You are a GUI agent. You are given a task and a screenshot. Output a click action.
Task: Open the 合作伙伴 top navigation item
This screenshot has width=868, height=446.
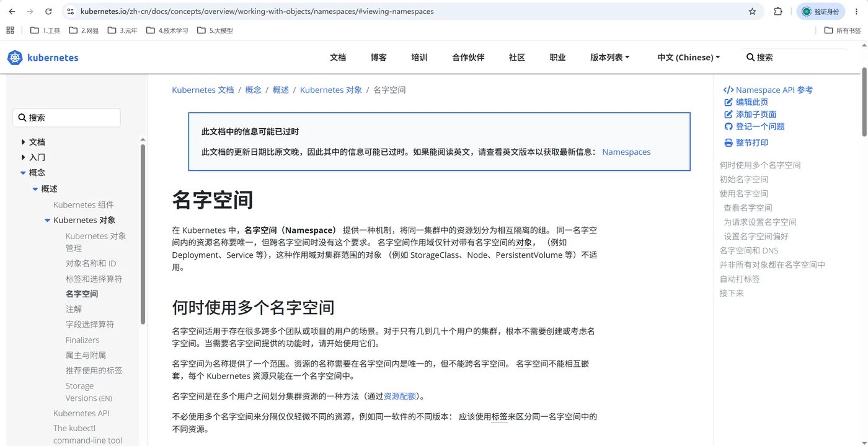[x=468, y=57]
